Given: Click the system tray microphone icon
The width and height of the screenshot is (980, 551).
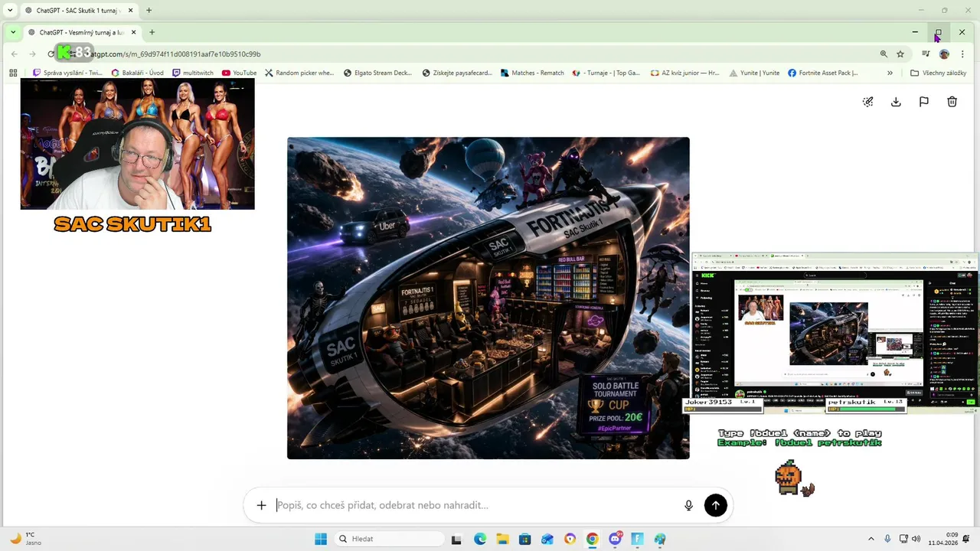Looking at the screenshot, I should (887, 539).
